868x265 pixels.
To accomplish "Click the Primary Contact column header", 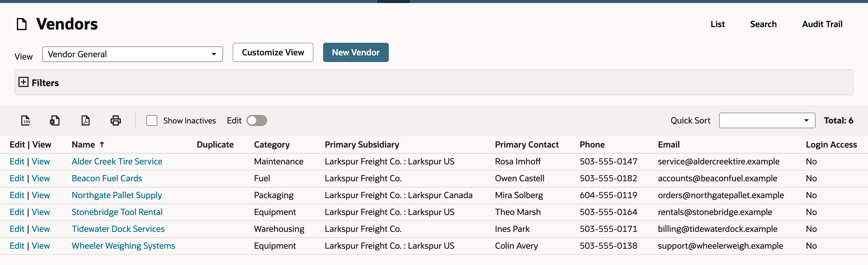I will tap(527, 145).
